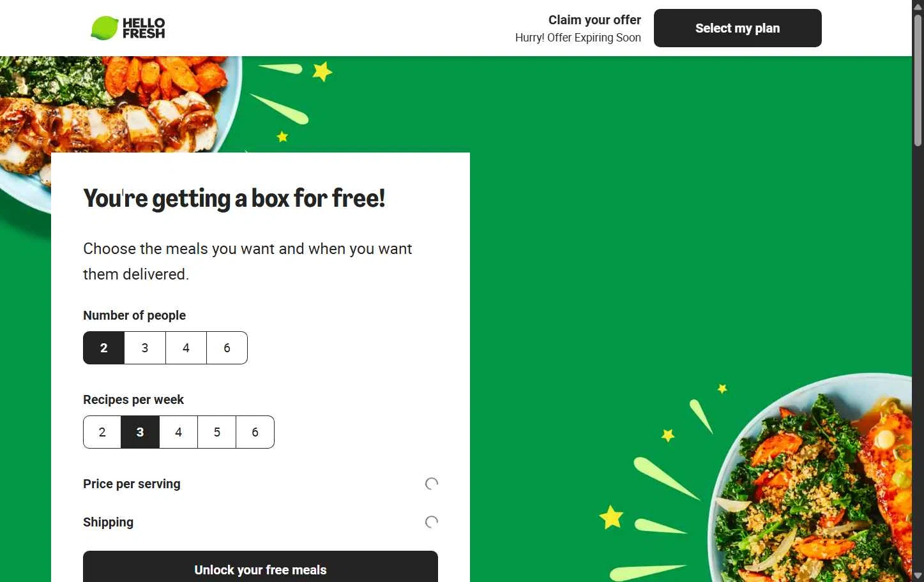Click the page scrollbar thumb
This screenshot has width=924, height=582.
point(918,80)
